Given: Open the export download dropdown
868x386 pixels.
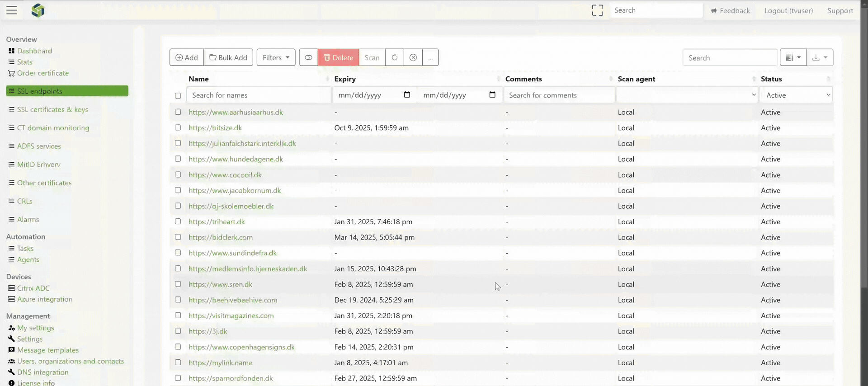Looking at the screenshot, I should coord(820,57).
